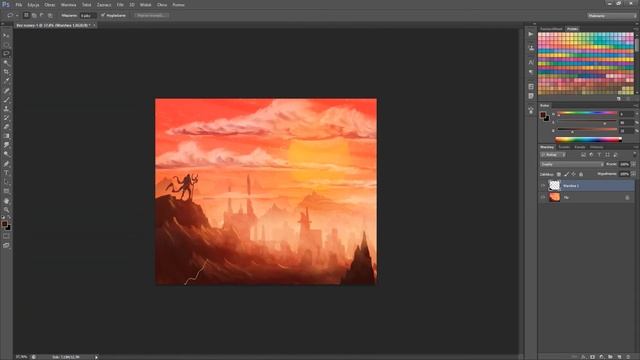Click the Popraw krawędź button
Viewport: 640px width, 360px height.
151,16
